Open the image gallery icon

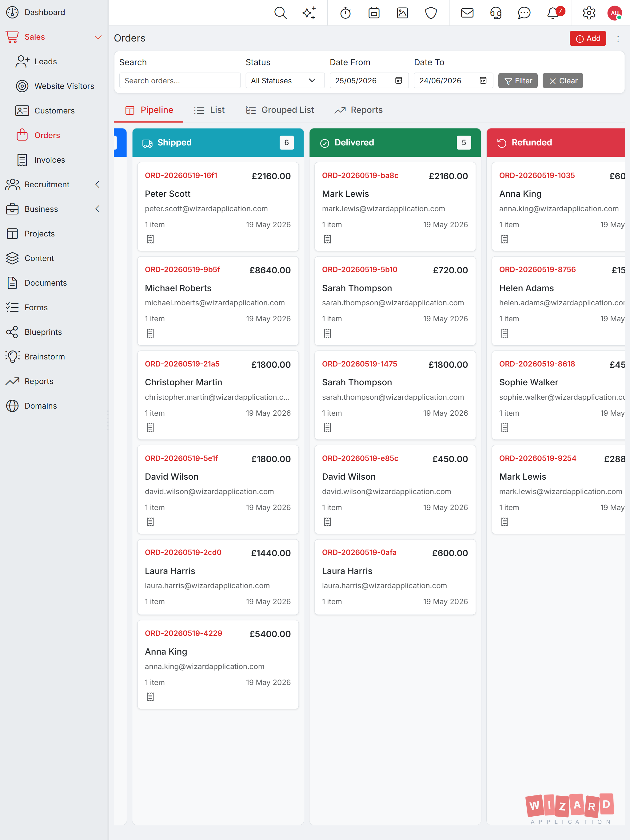[x=402, y=13]
